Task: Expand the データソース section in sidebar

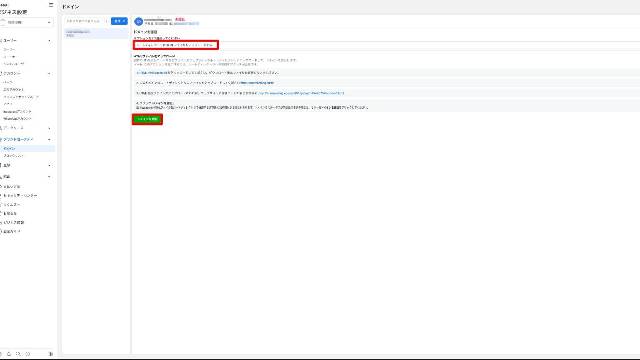Action: point(49,128)
